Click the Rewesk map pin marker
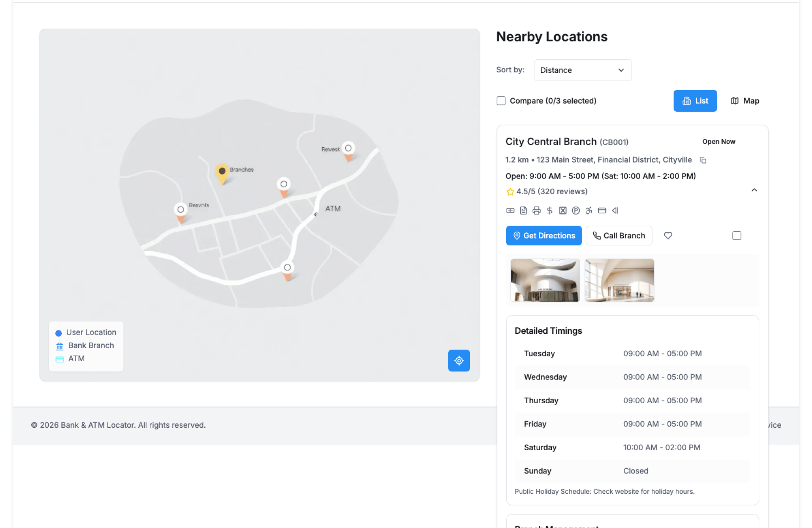This screenshot has width=812, height=528. [x=348, y=150]
